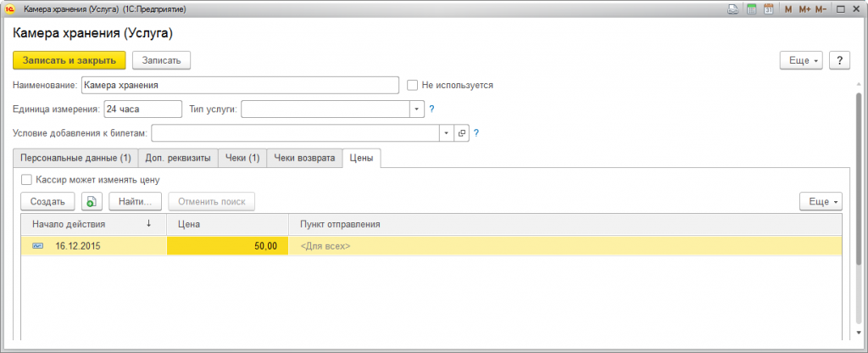The height and width of the screenshot is (353, 868).
Task: Check 'Кассир может изменять цену'
Action: (x=27, y=180)
